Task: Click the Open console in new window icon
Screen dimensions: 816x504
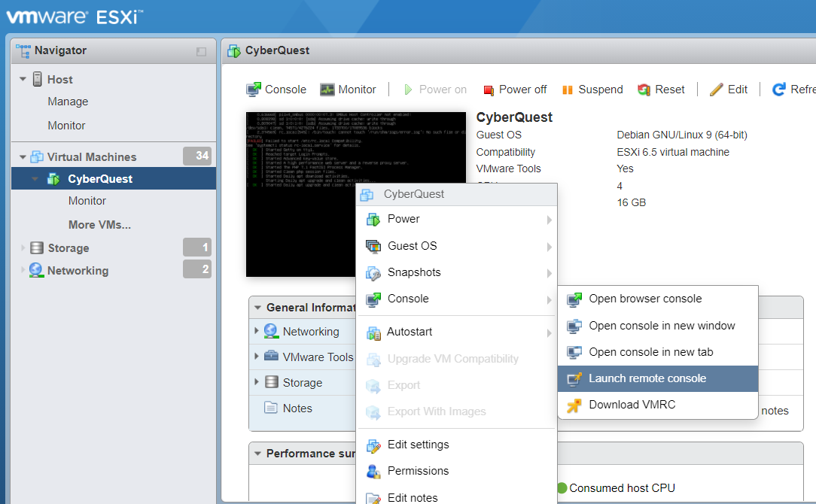Action: click(574, 326)
